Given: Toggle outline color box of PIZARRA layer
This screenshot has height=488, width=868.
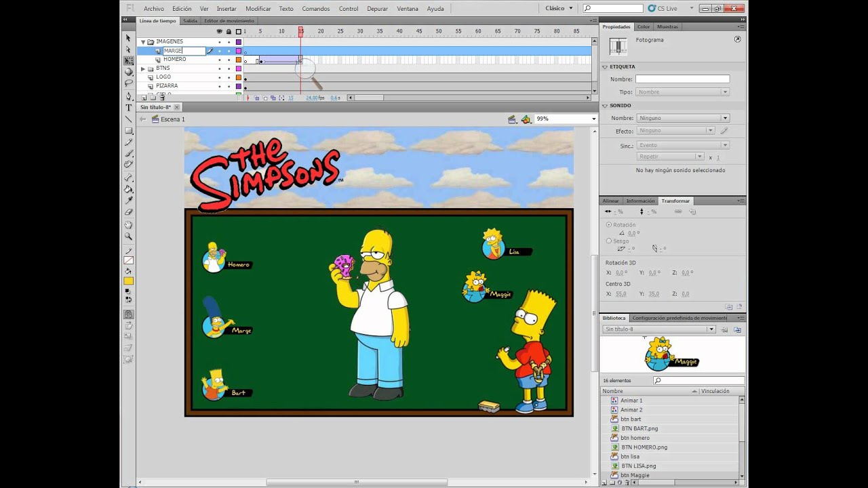Looking at the screenshot, I should coord(238,86).
